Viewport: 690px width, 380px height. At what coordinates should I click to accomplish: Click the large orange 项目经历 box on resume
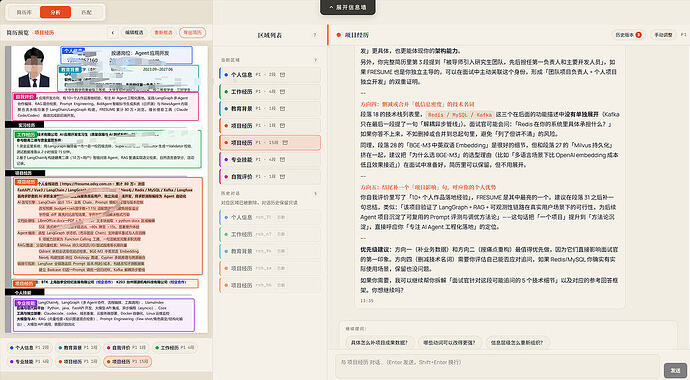[108, 226]
